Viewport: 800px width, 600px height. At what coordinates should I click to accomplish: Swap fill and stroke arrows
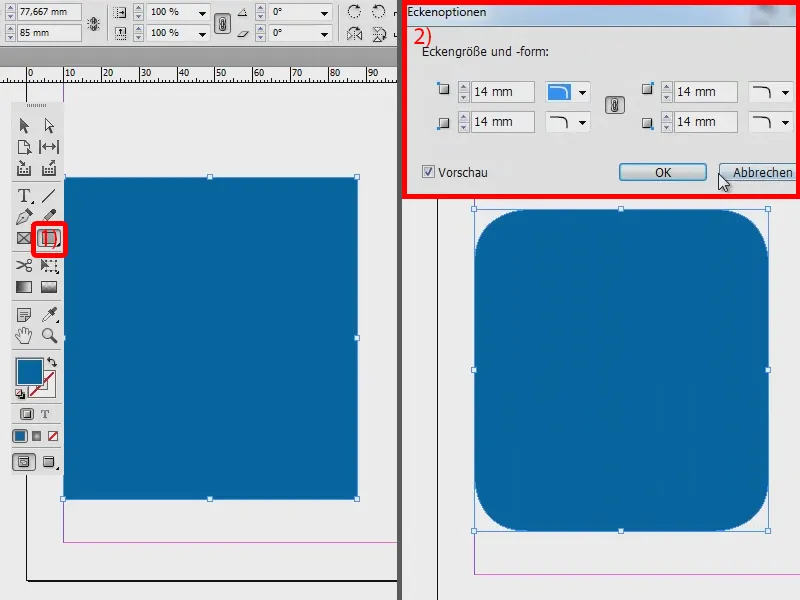click(x=52, y=362)
